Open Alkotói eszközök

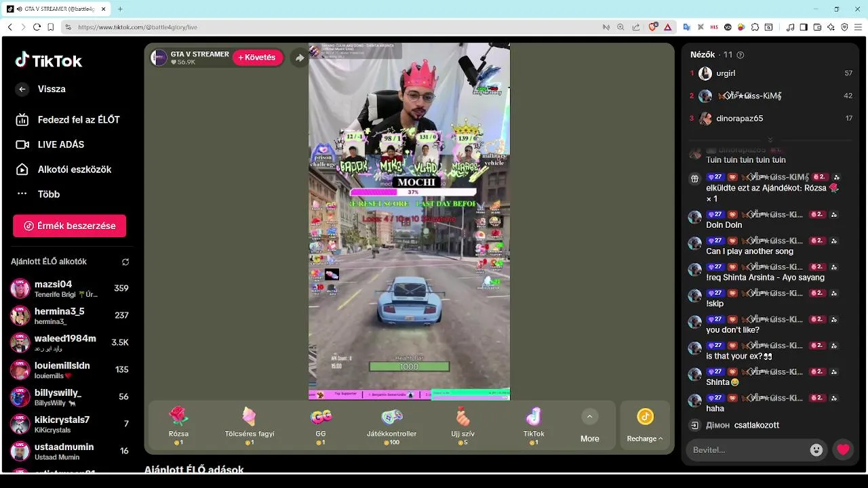tap(63, 169)
